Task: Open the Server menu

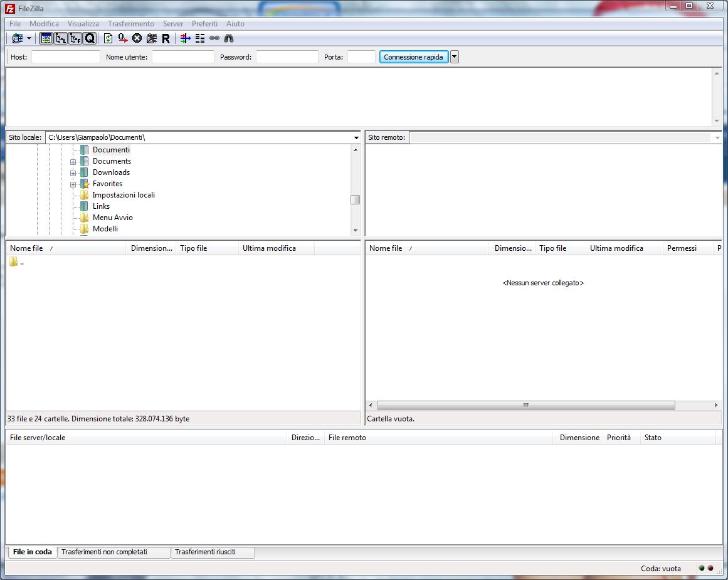Action: tap(172, 24)
